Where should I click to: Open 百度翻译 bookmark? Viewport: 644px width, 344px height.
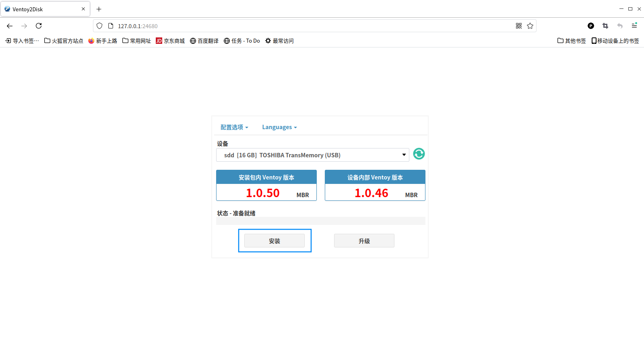tap(204, 41)
